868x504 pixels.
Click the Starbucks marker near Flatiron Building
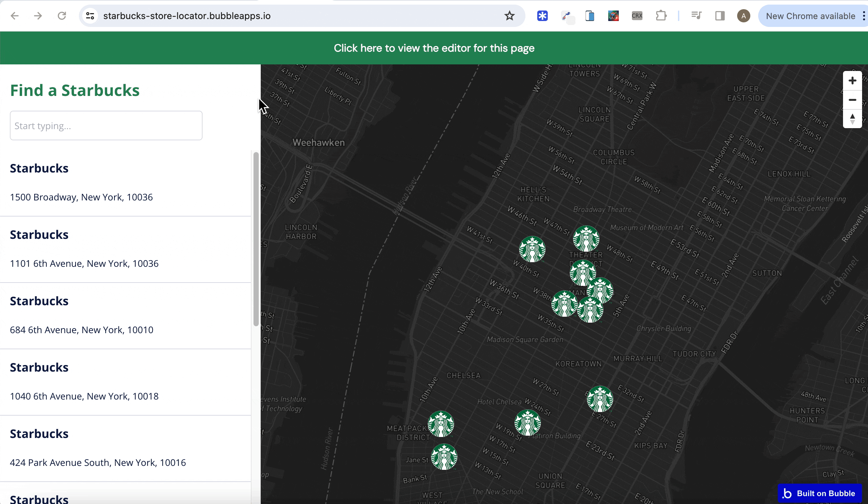pyautogui.click(x=527, y=423)
